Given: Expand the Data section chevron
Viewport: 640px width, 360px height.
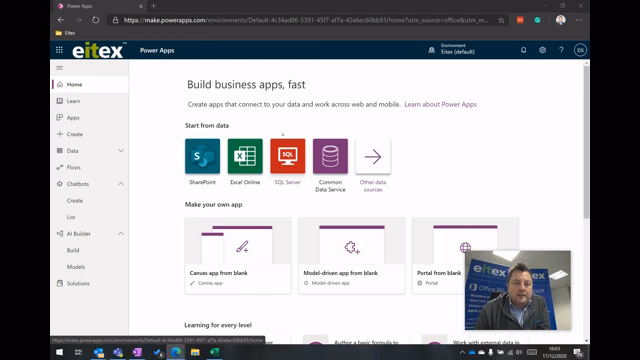Looking at the screenshot, I should coord(121,151).
